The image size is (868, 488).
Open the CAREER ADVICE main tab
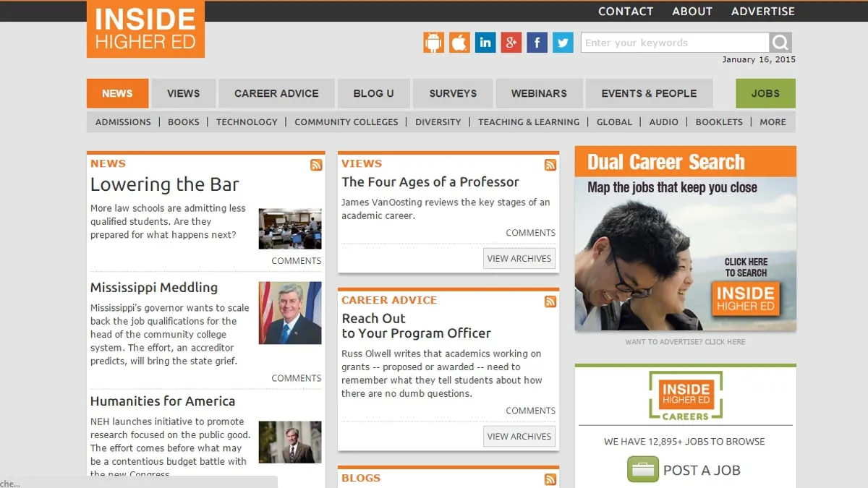pos(276,93)
